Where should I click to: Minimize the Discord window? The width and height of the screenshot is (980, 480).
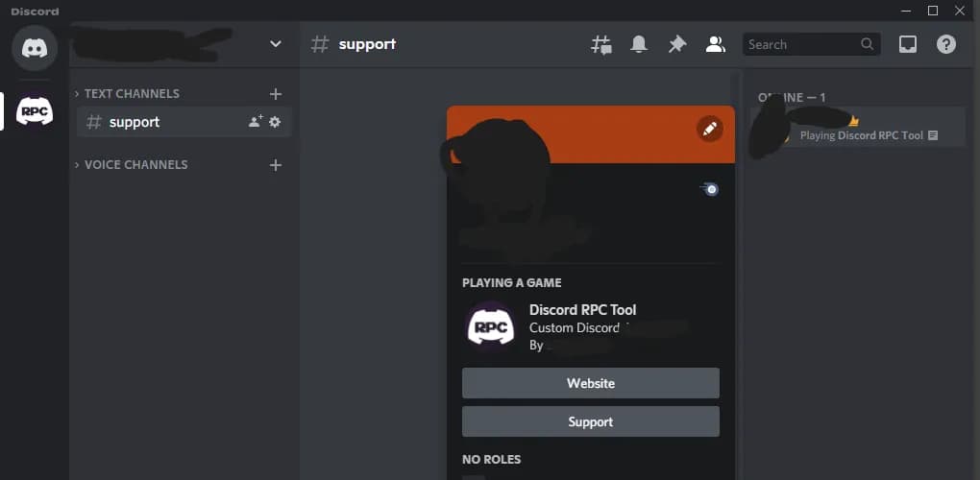(x=906, y=11)
